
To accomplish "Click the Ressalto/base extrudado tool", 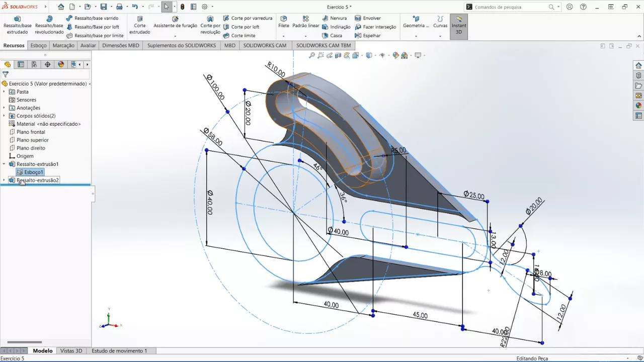I will 17,25.
